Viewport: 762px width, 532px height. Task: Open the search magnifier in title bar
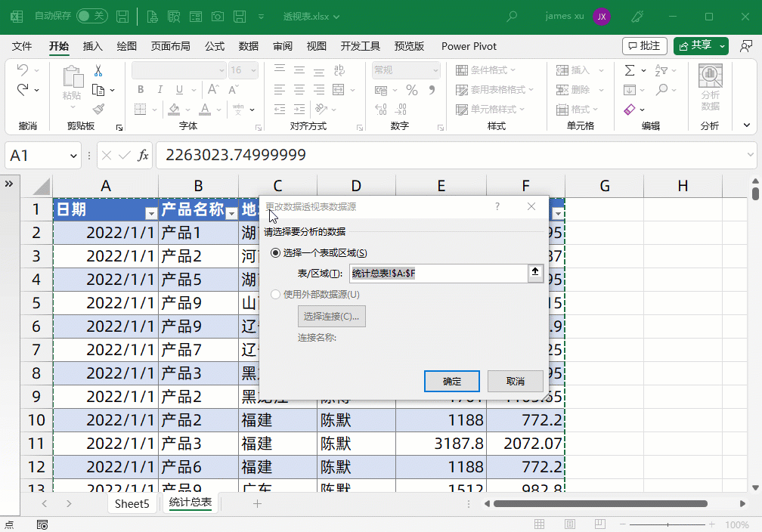click(x=511, y=17)
